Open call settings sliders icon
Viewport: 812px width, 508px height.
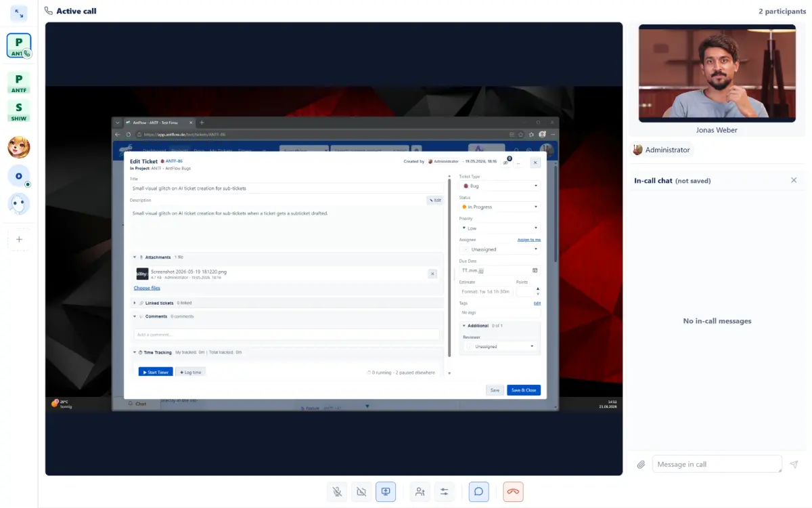445,492
